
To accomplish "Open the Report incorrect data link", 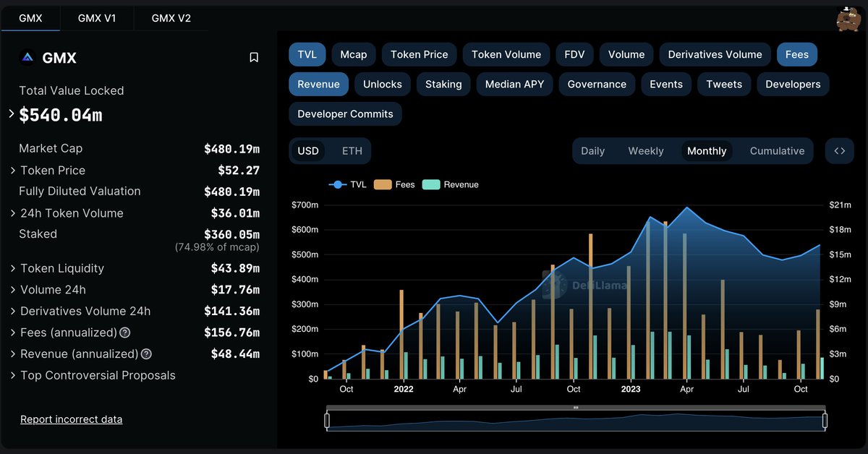I will point(71,419).
